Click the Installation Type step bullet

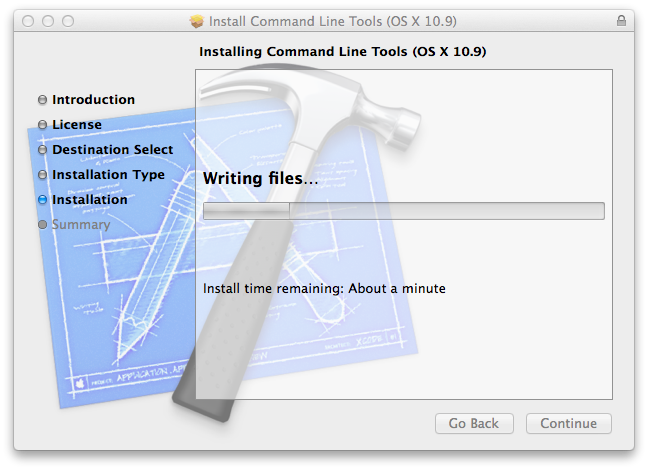pyautogui.click(x=42, y=175)
